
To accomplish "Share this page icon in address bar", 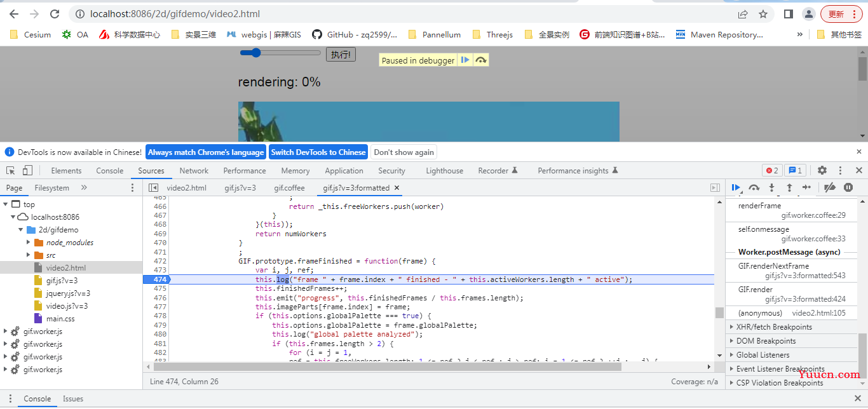I will [x=743, y=14].
